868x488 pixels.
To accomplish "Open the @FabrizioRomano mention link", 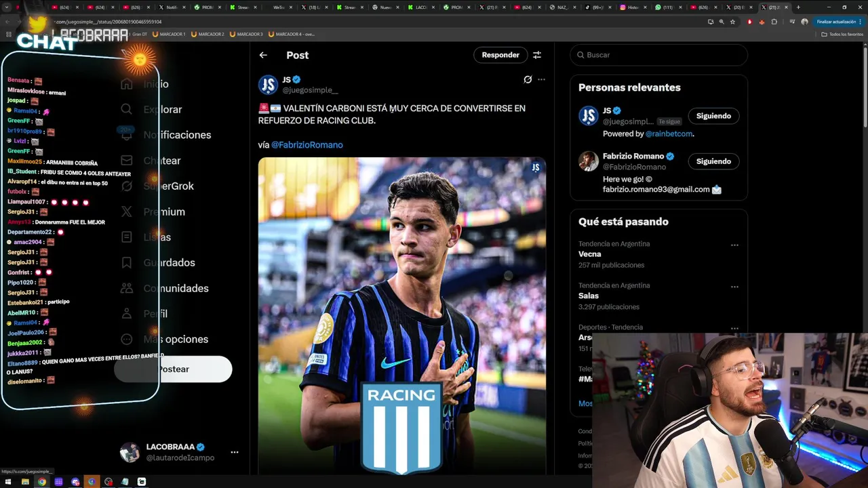I will pos(307,144).
